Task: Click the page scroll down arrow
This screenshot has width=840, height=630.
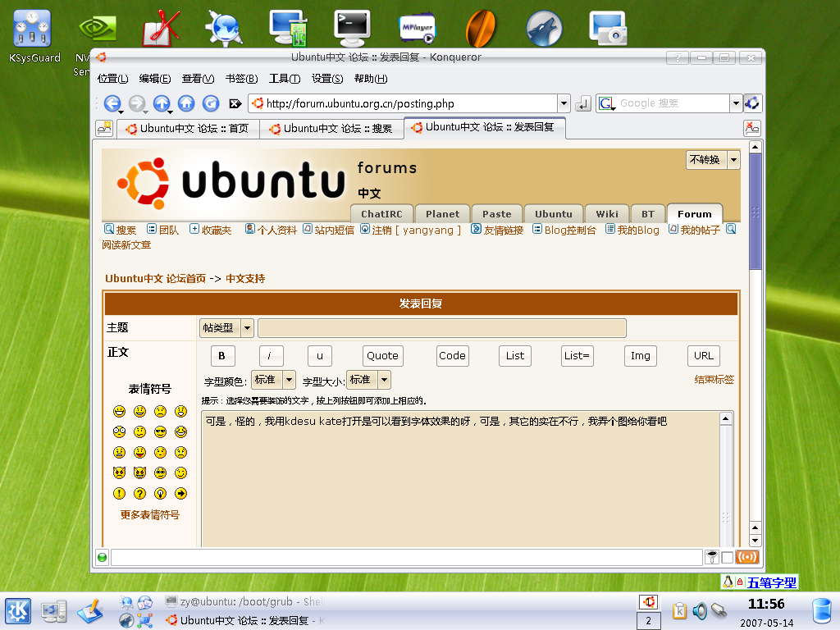Action: pos(756,541)
